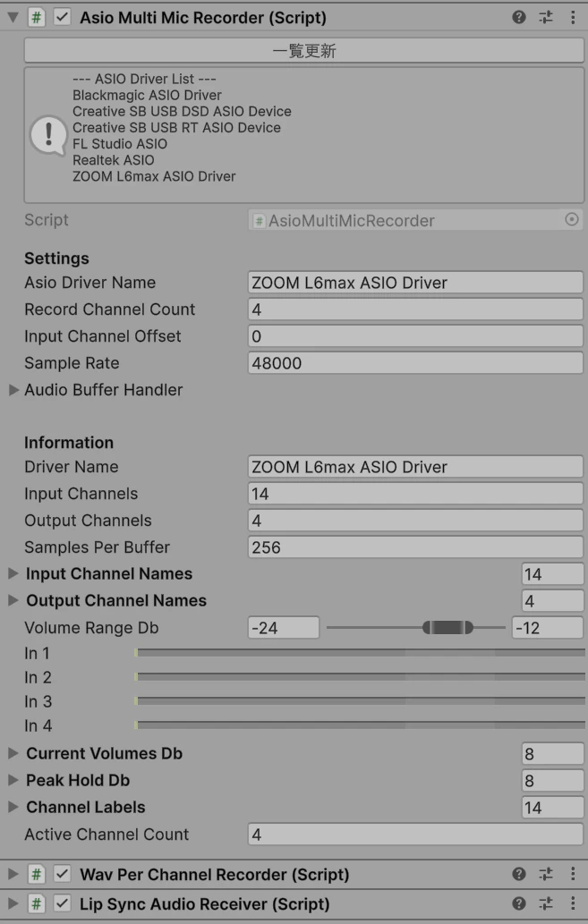Click the AsioMultiMicRecorder object picker circle
The width and height of the screenshot is (588, 924).
point(572,220)
